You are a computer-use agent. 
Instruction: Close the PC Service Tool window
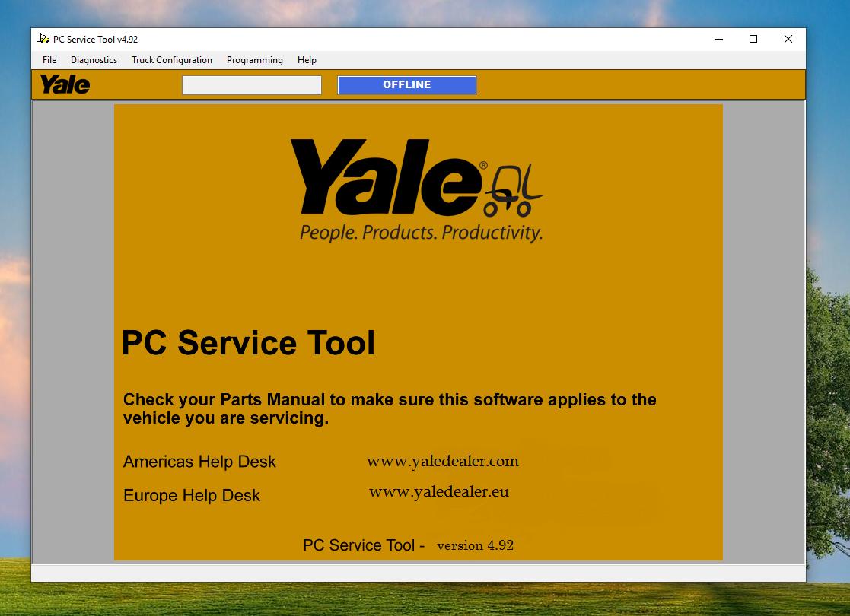point(788,39)
